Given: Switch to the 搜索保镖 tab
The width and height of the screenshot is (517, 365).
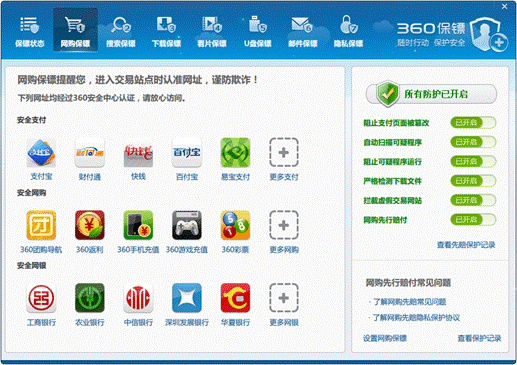Looking at the screenshot, I should (x=121, y=31).
